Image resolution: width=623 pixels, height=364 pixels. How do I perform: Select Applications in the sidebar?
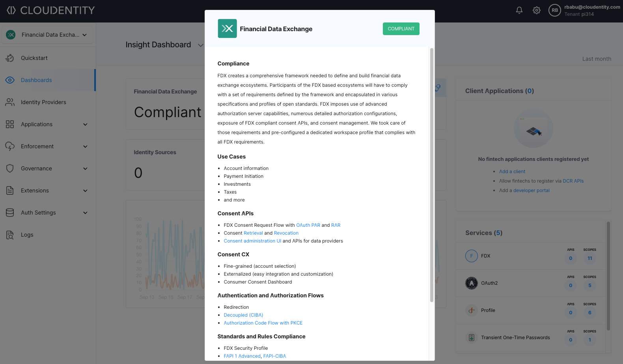click(x=47, y=124)
